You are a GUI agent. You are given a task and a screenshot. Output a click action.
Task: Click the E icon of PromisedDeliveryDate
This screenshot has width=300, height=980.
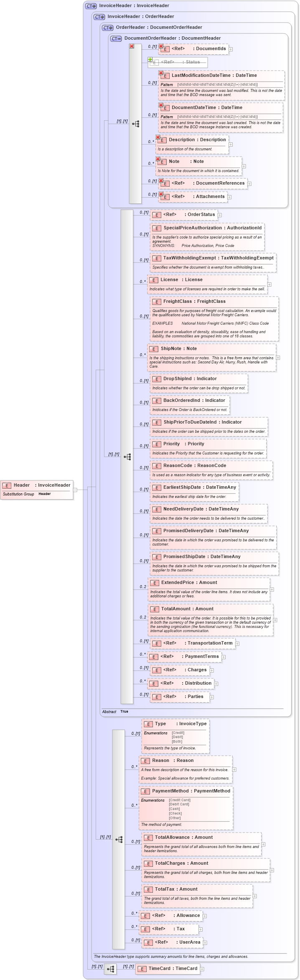click(157, 531)
